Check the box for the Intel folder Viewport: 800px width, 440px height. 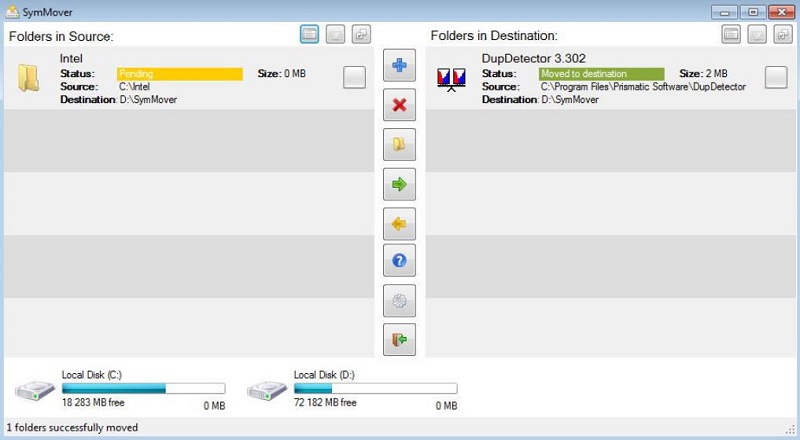pyautogui.click(x=354, y=78)
